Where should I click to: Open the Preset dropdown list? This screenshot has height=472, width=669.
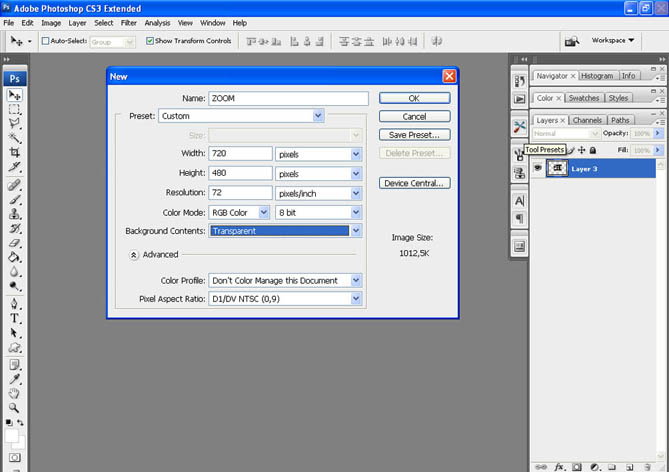318,116
